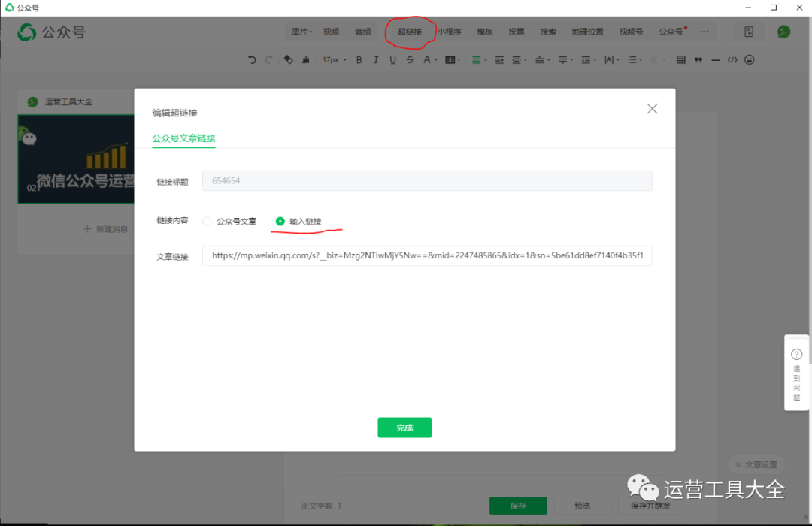Open the paragraph spacing-after dropdown
This screenshot has height=526, width=812.
point(565,60)
